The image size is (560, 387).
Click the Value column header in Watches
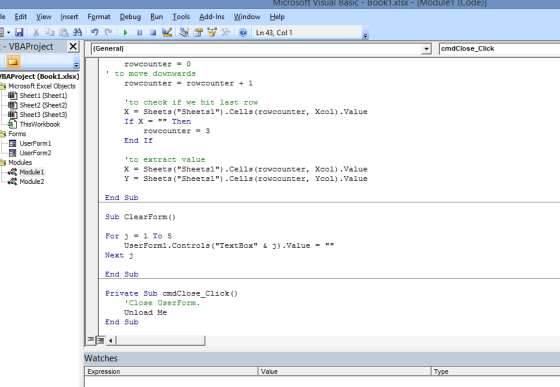(344, 371)
